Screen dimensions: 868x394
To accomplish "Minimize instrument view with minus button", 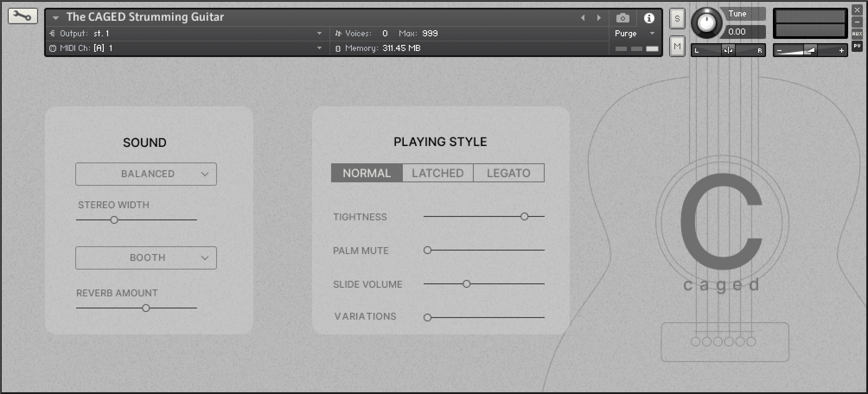I will click(x=857, y=22).
